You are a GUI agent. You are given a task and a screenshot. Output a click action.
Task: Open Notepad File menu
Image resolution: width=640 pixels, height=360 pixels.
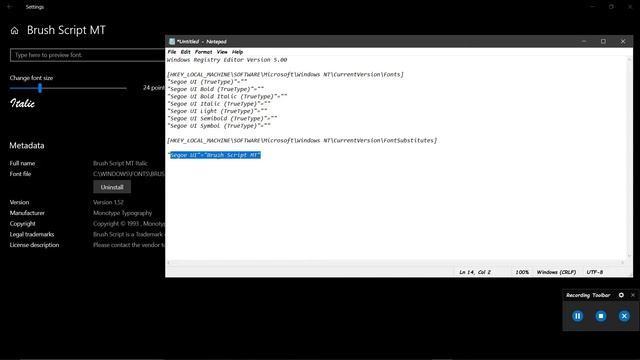pyautogui.click(x=172, y=52)
